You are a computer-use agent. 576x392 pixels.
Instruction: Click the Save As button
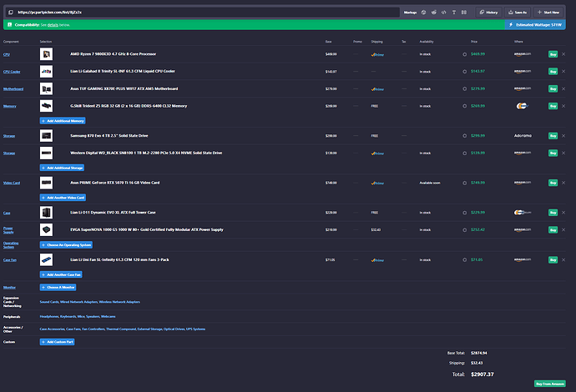click(x=518, y=13)
